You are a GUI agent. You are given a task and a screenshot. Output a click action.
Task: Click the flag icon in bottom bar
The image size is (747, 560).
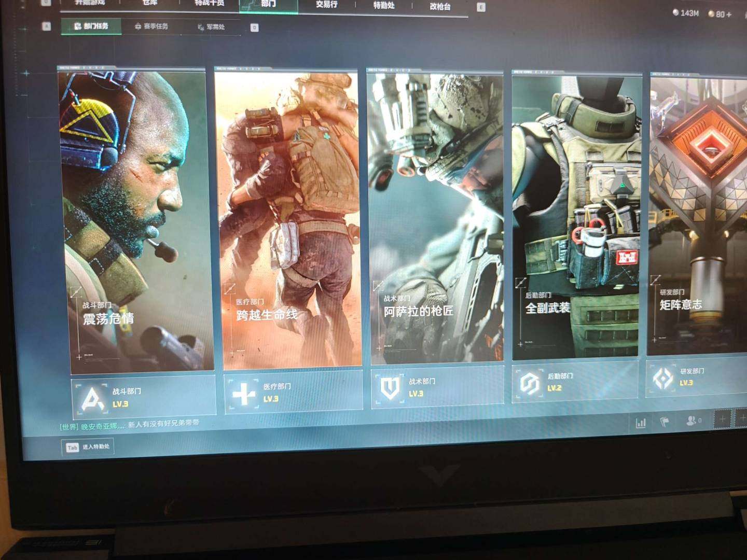pos(665,422)
